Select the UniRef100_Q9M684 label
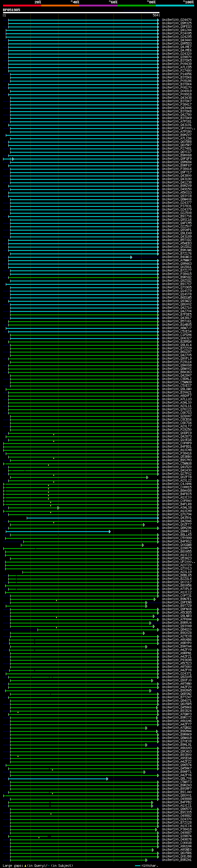Viewport: 197px width, 868px height. 177,162
